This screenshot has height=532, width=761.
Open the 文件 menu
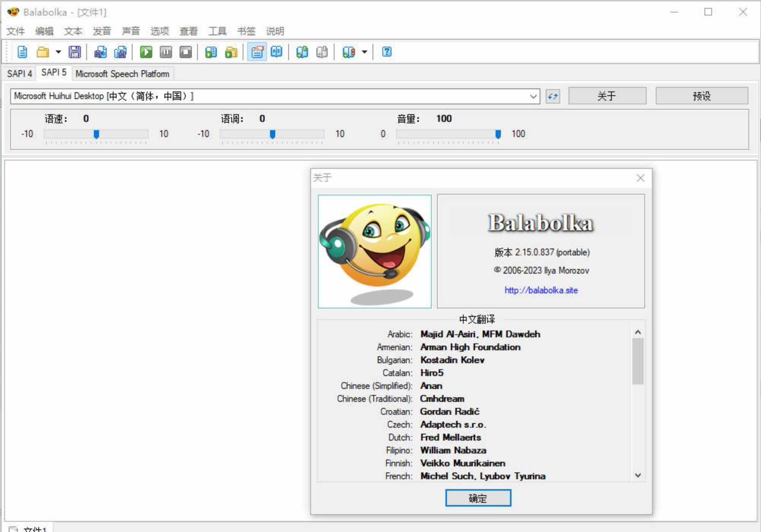pyautogui.click(x=16, y=31)
